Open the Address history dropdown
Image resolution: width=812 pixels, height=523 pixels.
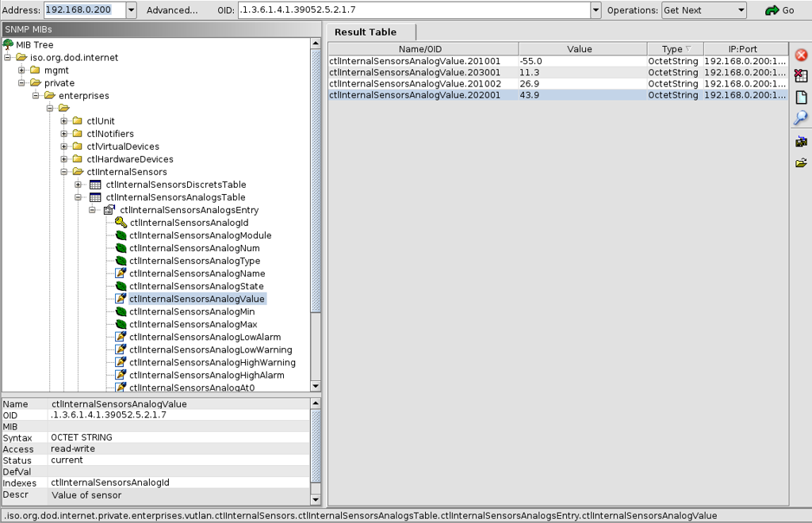pos(132,10)
